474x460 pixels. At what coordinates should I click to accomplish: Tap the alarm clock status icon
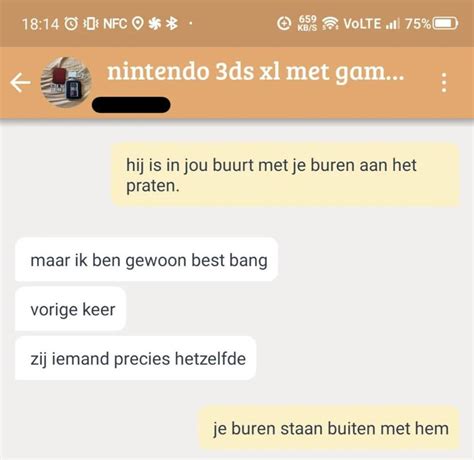click(x=71, y=24)
